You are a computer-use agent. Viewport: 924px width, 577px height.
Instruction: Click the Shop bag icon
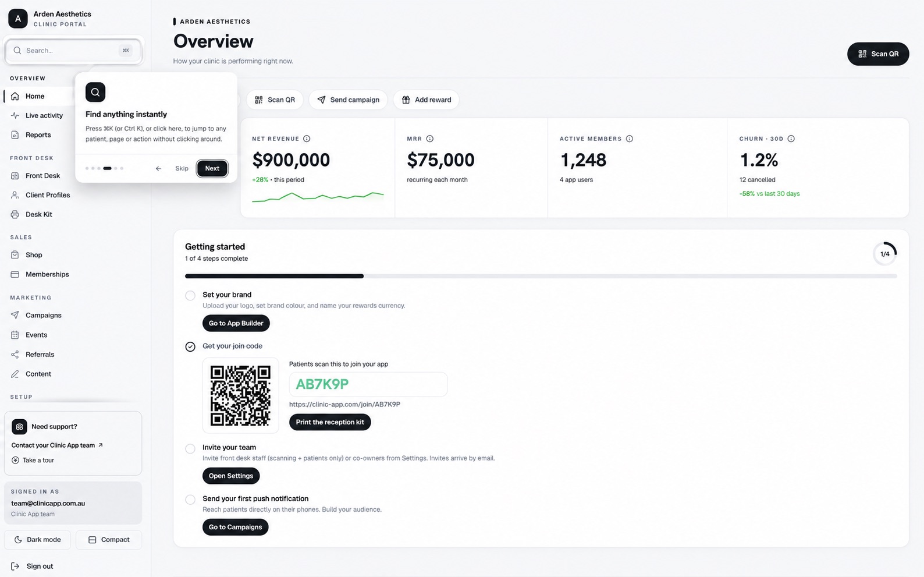tap(15, 255)
